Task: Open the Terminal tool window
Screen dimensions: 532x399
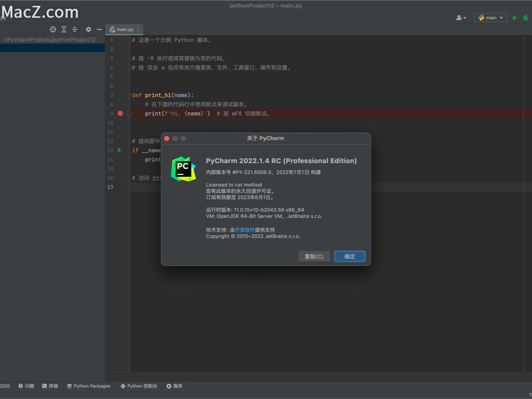Action: [x=49, y=386]
